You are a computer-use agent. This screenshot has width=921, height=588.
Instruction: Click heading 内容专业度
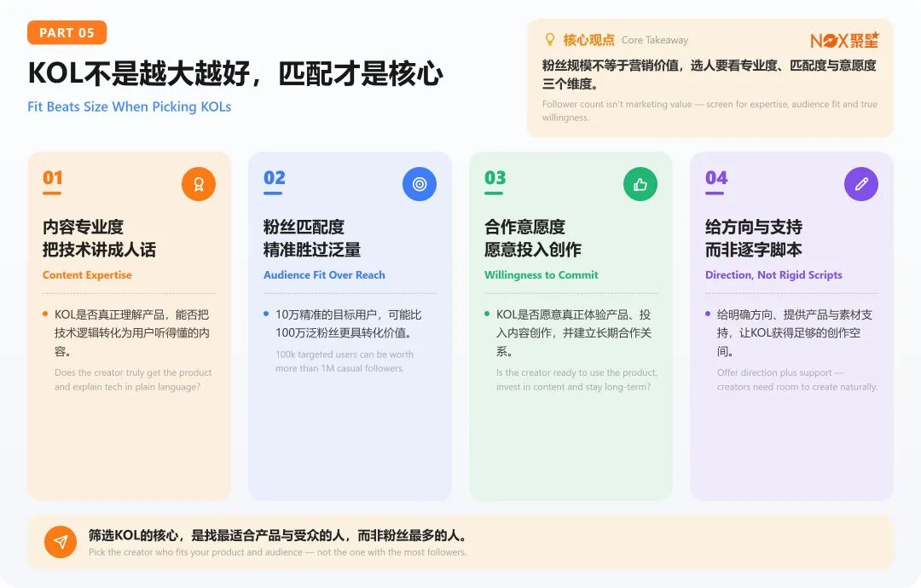pos(83,227)
